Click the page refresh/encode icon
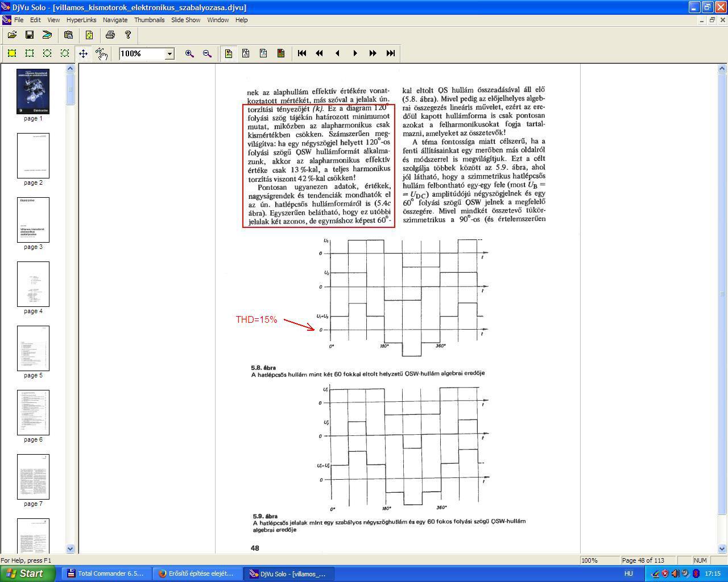The image size is (728, 582). click(x=89, y=35)
